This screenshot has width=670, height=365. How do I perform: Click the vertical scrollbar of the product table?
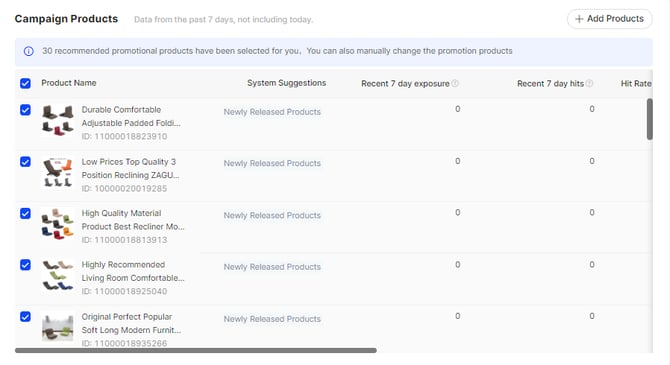click(649, 119)
